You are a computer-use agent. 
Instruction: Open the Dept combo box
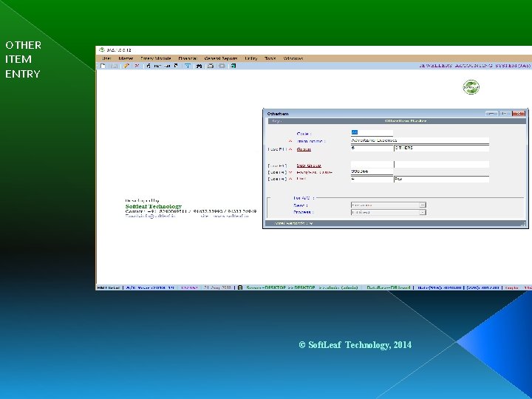tap(388, 205)
